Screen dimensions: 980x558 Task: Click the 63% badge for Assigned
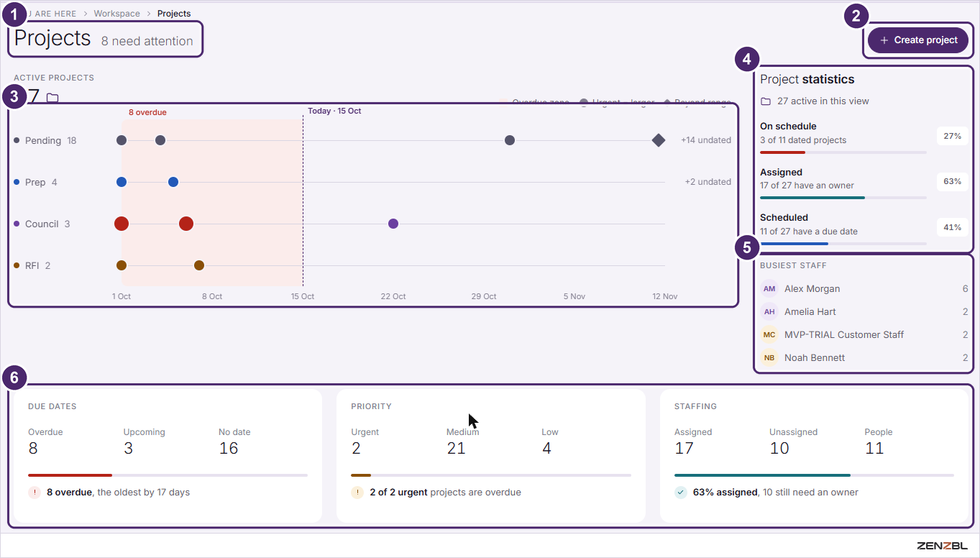pyautogui.click(x=952, y=181)
